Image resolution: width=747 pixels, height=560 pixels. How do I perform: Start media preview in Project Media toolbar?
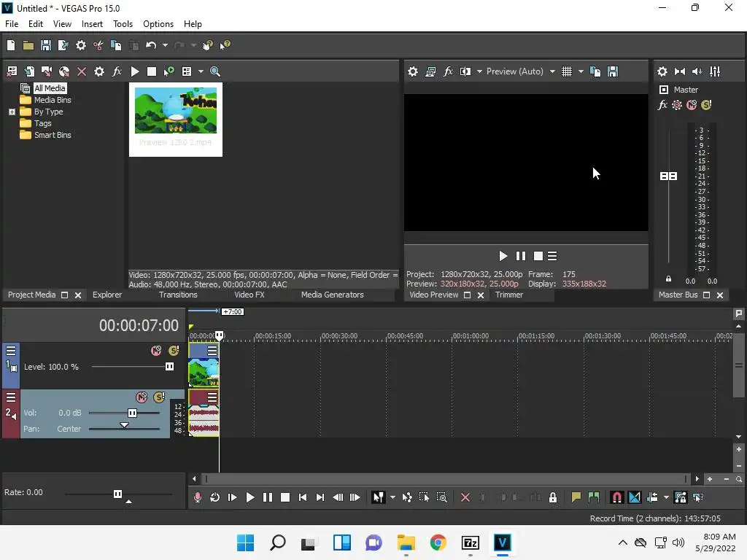135,71
